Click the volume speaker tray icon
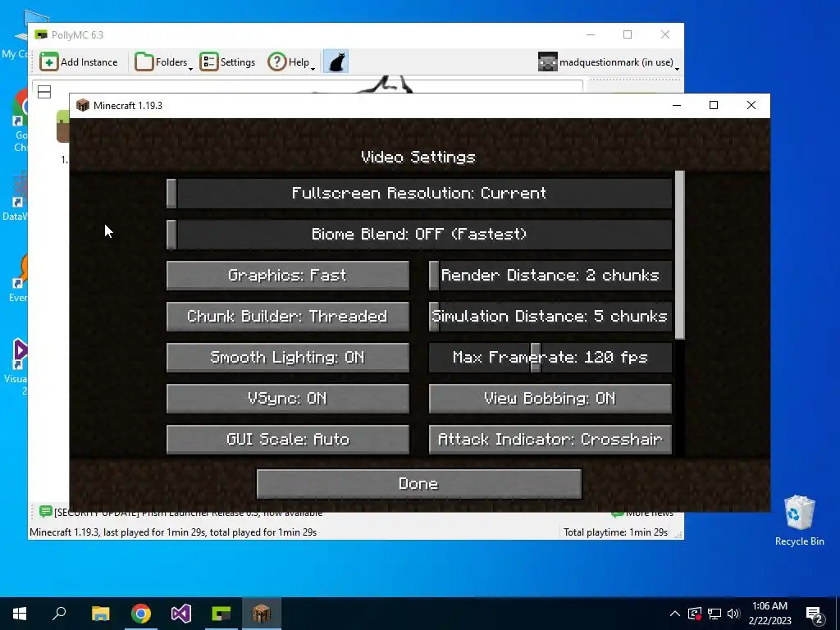Image resolution: width=840 pixels, height=630 pixels. tap(733, 614)
